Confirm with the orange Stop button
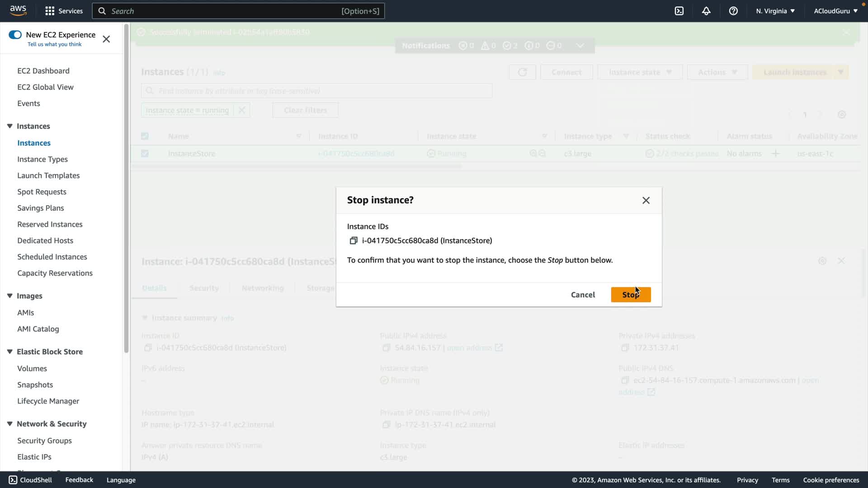This screenshot has width=868, height=488. pyautogui.click(x=631, y=295)
